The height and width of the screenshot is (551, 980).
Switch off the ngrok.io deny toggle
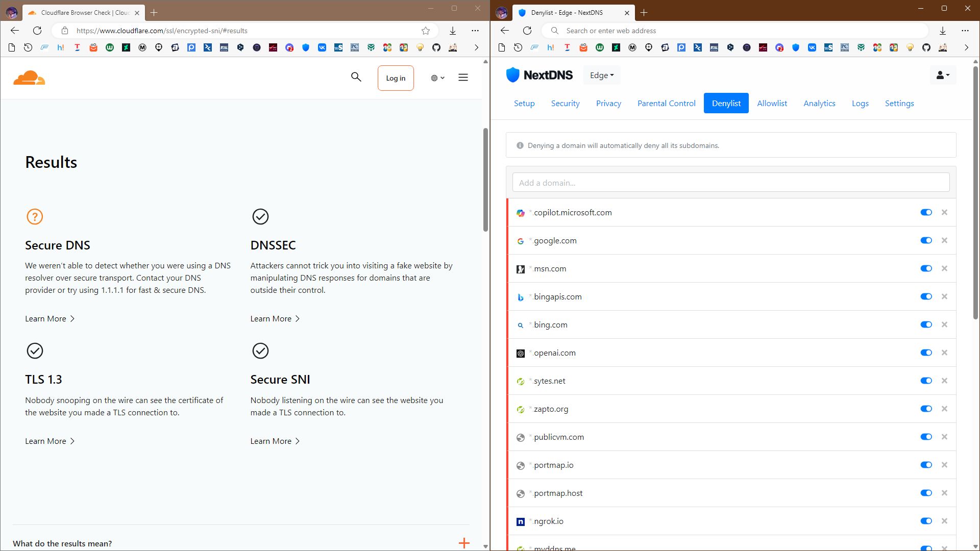pos(926,521)
